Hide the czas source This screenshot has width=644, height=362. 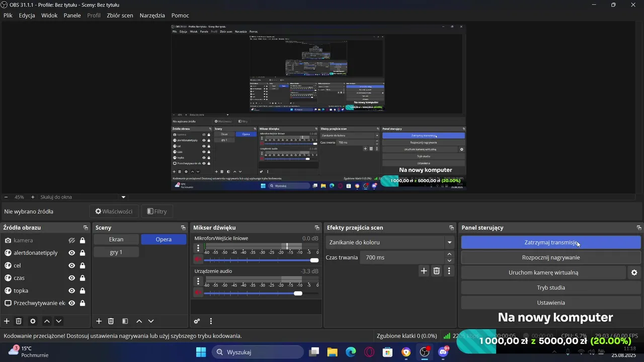coord(72,278)
